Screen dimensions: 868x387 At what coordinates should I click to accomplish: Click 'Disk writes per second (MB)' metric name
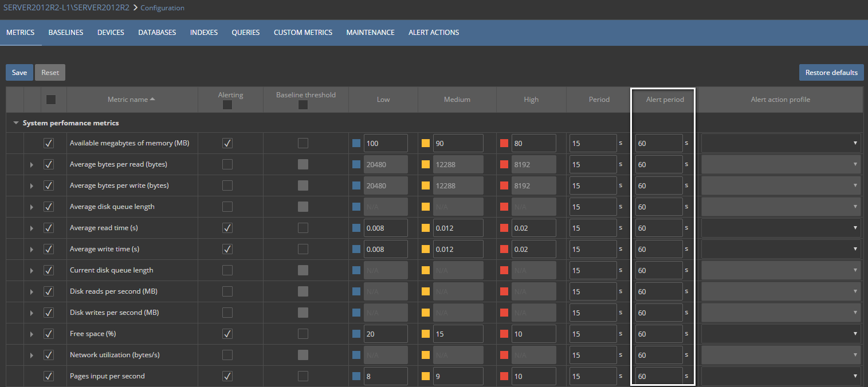(x=114, y=313)
